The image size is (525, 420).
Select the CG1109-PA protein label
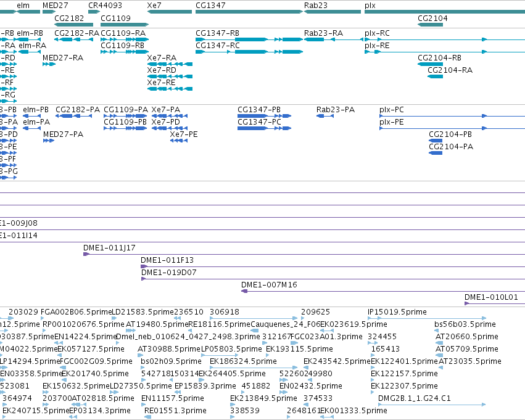click(x=126, y=110)
